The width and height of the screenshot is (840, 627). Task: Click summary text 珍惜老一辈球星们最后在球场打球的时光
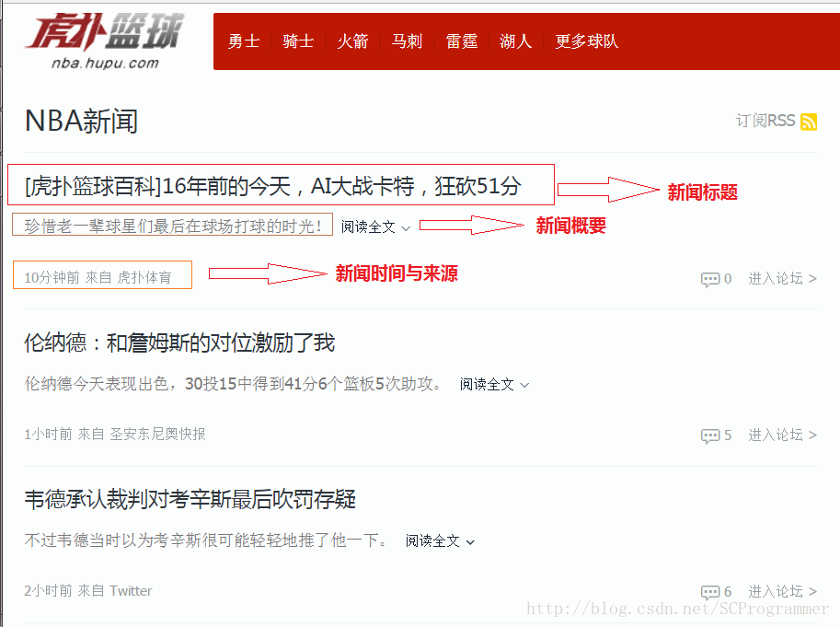pyautogui.click(x=173, y=226)
